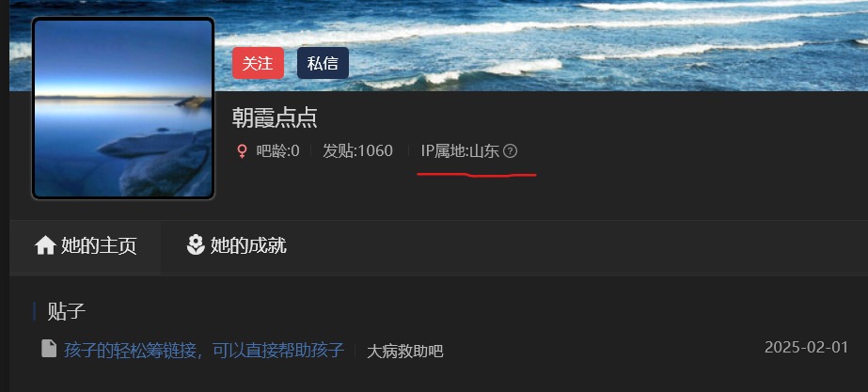This screenshot has height=392, width=868.
Task: Open private message via 私信 button
Action: click(x=323, y=63)
